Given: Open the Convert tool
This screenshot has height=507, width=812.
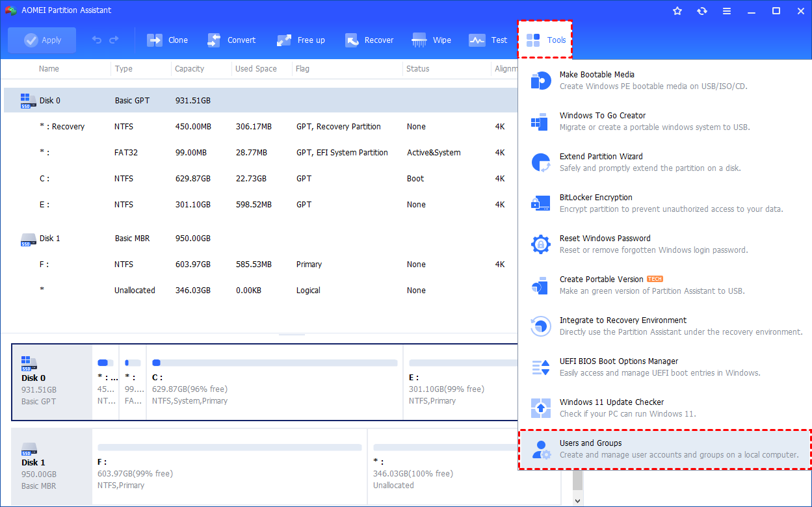Looking at the screenshot, I should (x=231, y=40).
